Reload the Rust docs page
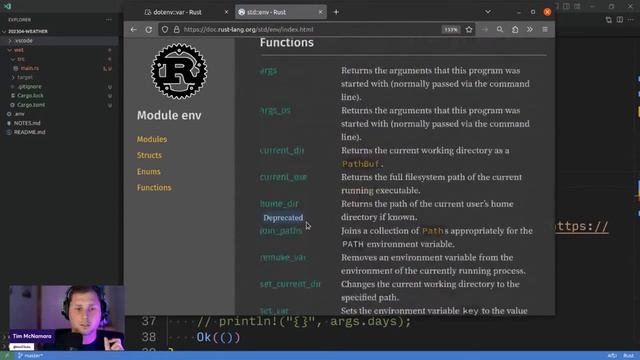Viewport: 640px width, 360px height. (x=149, y=29)
